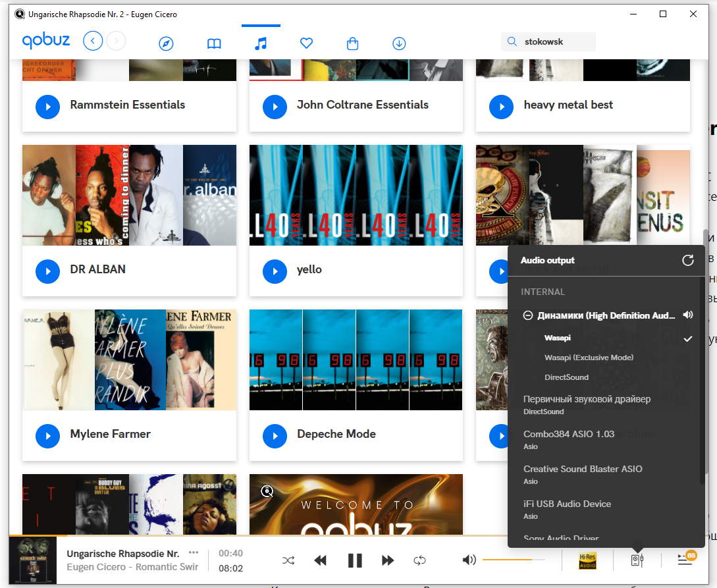Skip to previous track

[x=321, y=560]
